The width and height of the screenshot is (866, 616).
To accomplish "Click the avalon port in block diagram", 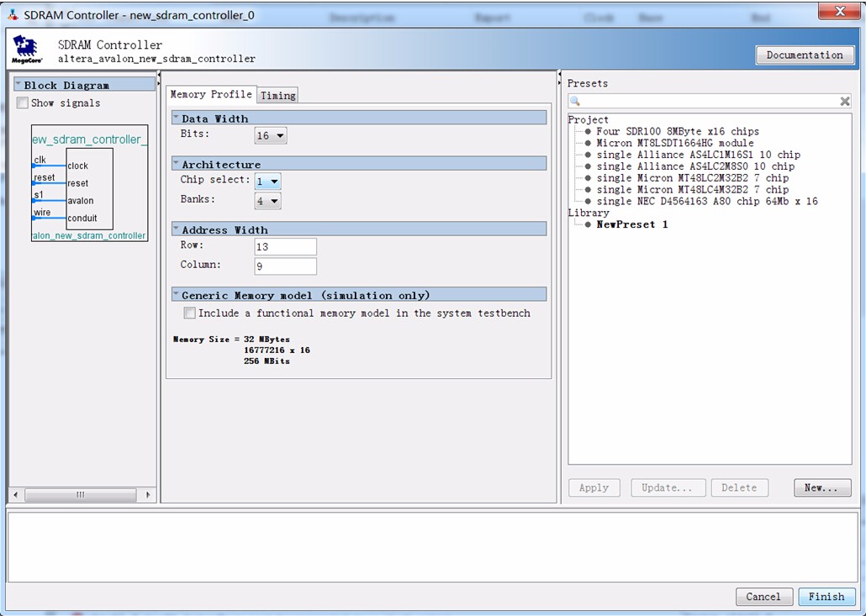I will point(81,201).
